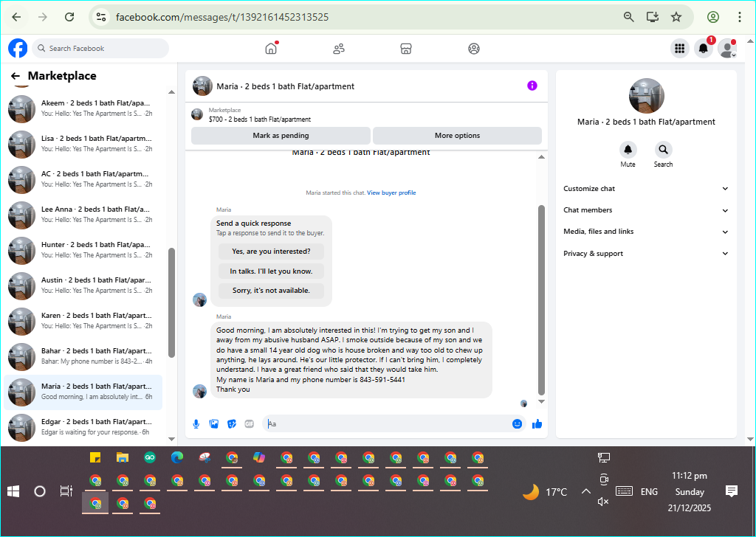Choose a GIF icon

coord(250,424)
